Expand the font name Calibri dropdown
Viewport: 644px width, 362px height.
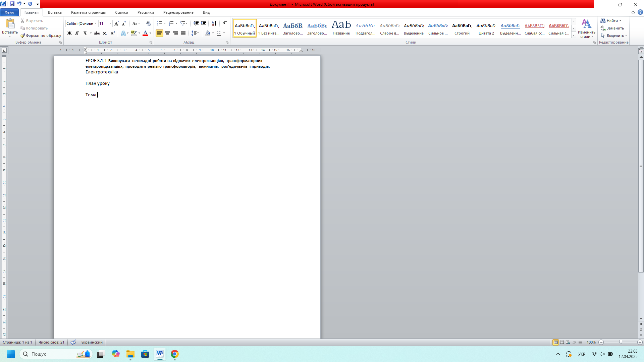(x=96, y=23)
